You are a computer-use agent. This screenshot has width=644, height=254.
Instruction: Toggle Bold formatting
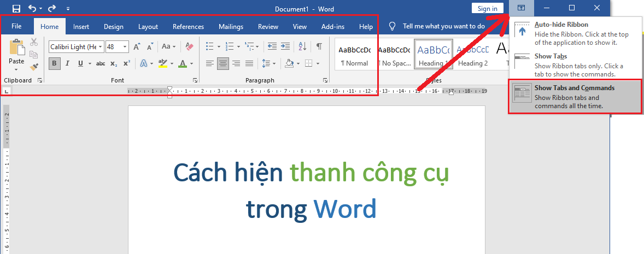click(54, 63)
